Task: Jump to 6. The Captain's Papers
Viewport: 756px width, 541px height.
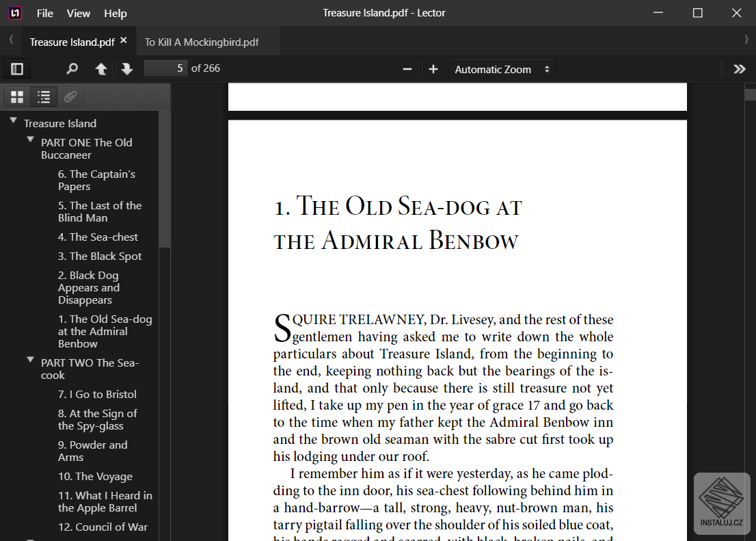Action: [96, 180]
